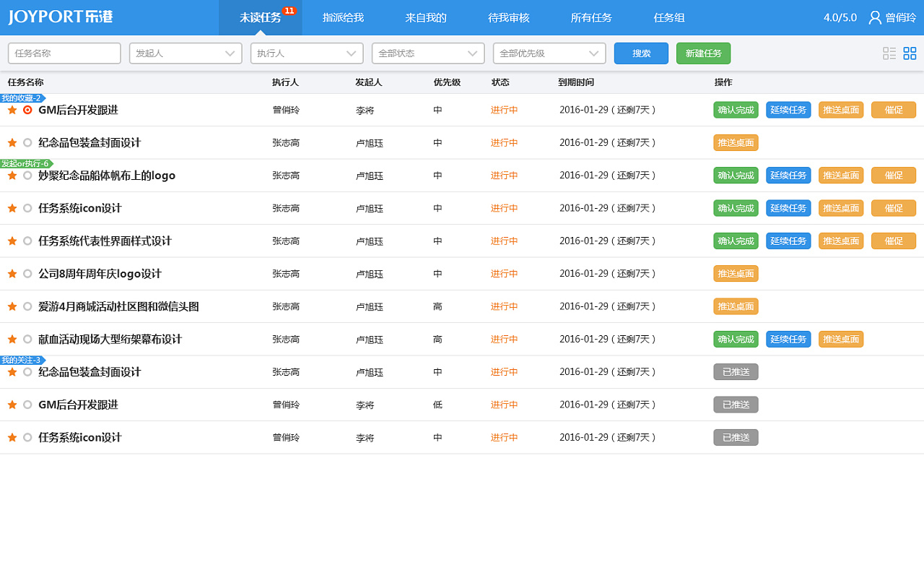Image resolution: width=924 pixels, height=578 pixels.
Task: Switch to the 指派给我 tab
Action: click(x=343, y=17)
